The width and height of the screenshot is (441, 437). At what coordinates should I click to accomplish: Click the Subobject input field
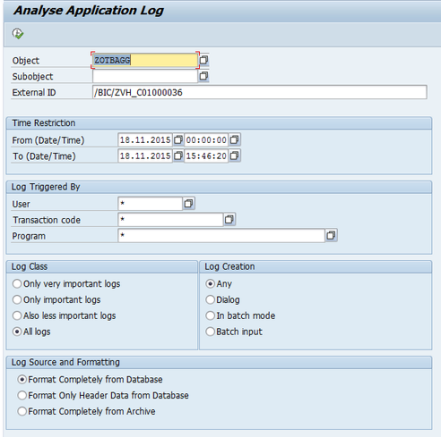[x=145, y=76]
